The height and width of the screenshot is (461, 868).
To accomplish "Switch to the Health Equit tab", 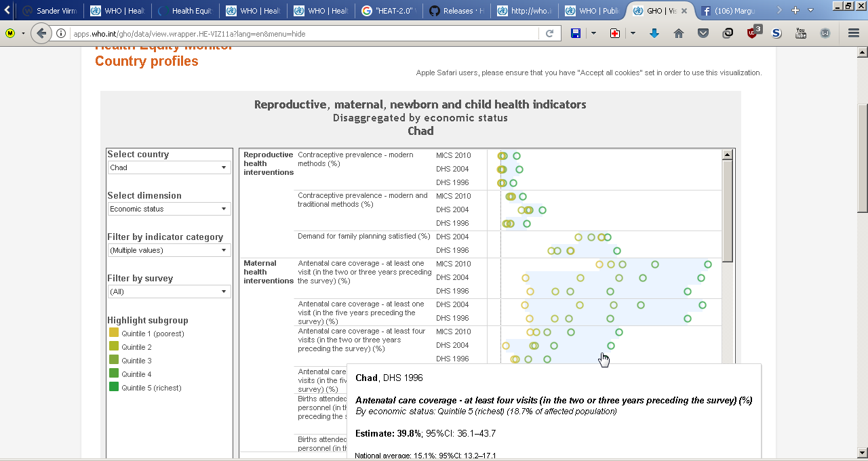I will point(184,11).
